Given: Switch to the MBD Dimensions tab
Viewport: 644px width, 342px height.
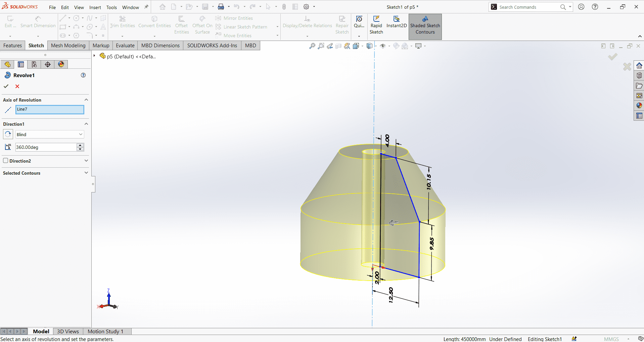Looking at the screenshot, I should click(160, 46).
